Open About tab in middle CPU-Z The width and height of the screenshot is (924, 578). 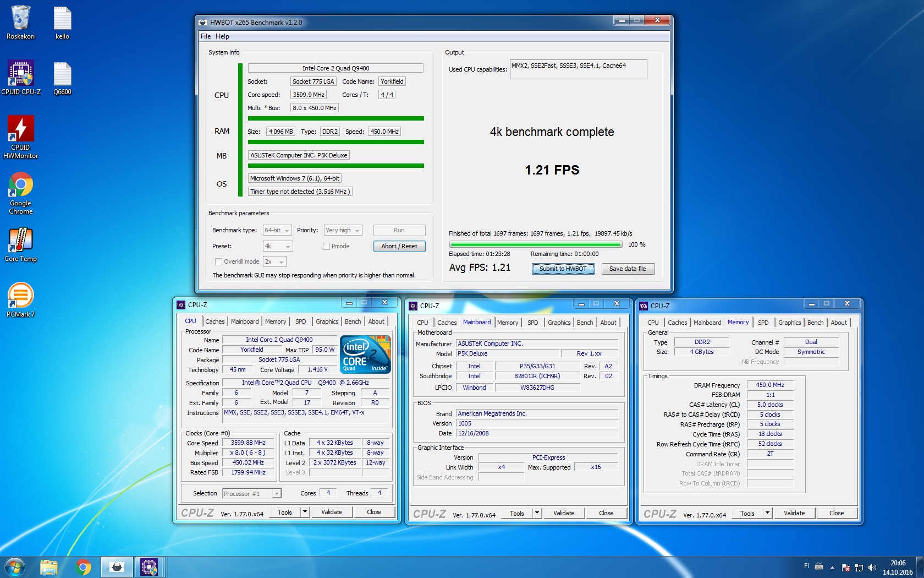coord(608,323)
